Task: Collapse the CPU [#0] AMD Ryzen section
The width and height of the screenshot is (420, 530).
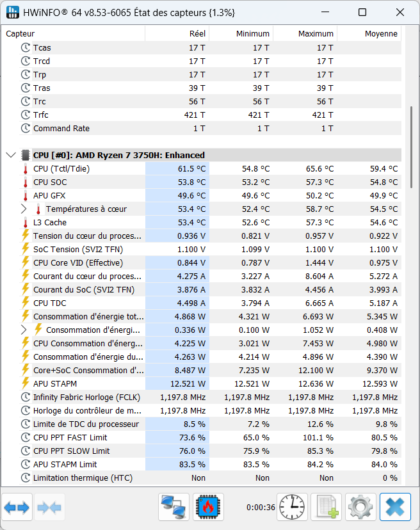Action: click(x=11, y=155)
